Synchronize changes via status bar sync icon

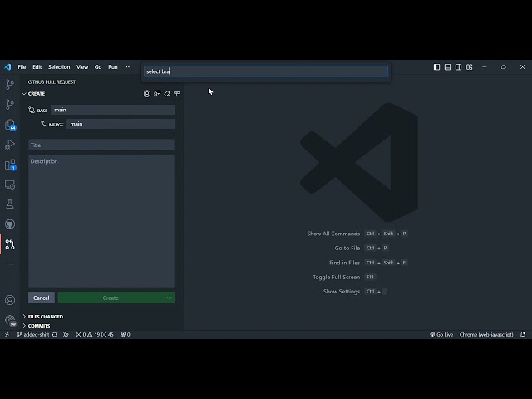[55, 334]
